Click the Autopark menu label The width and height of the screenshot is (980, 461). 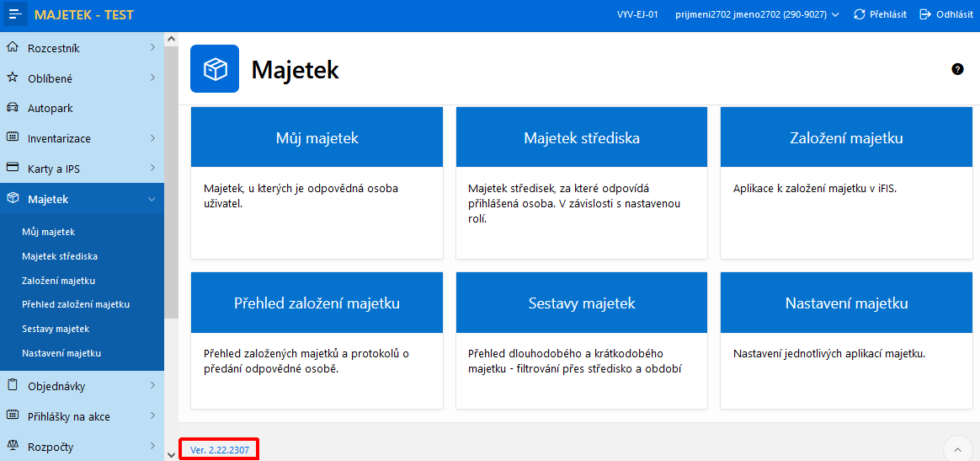[51, 108]
